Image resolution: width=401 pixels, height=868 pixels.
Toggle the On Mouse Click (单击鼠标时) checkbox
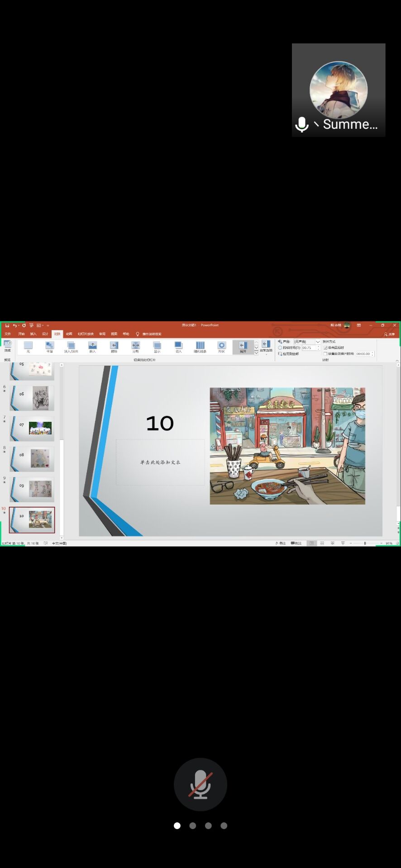point(325,348)
